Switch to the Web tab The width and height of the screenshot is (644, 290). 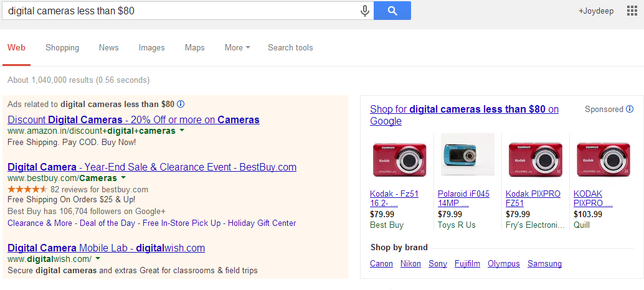(x=16, y=47)
